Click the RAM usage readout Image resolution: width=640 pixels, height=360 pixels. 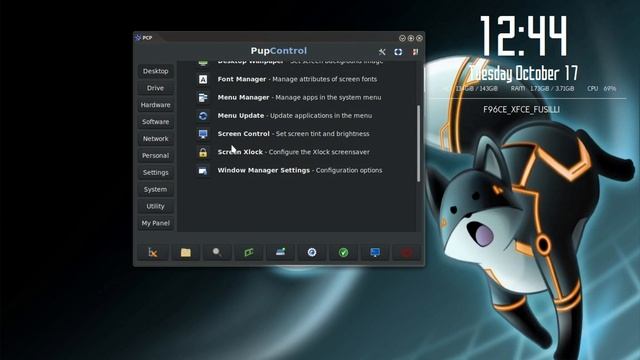point(542,88)
